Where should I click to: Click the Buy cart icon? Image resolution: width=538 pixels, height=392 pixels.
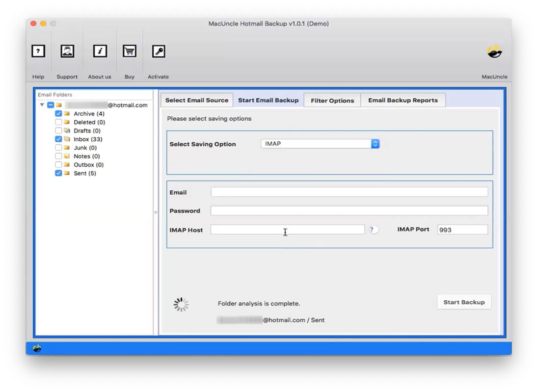pos(129,51)
